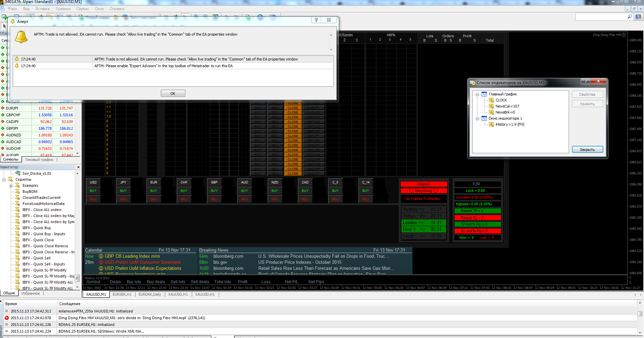The image size is (644, 338).
Task: Click the ForceLoadHistoricalData script icon
Action: (18, 204)
